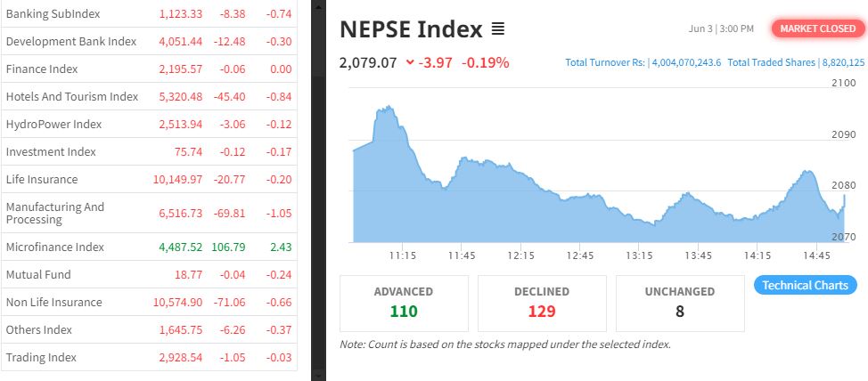Click the Declined 129 stocks box
This screenshot has width=868, height=381.
coord(542,303)
